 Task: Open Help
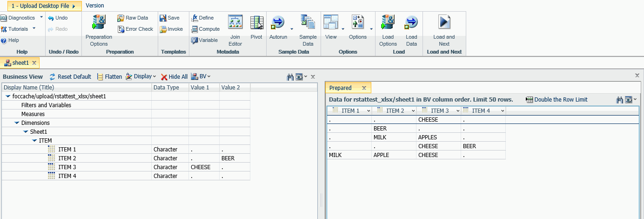click(x=10, y=40)
